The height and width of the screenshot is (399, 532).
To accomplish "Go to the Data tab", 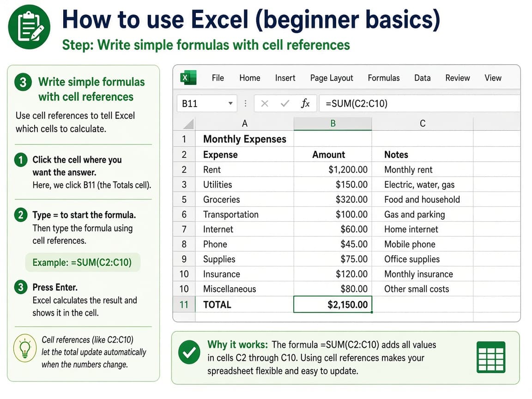I will pyautogui.click(x=423, y=78).
